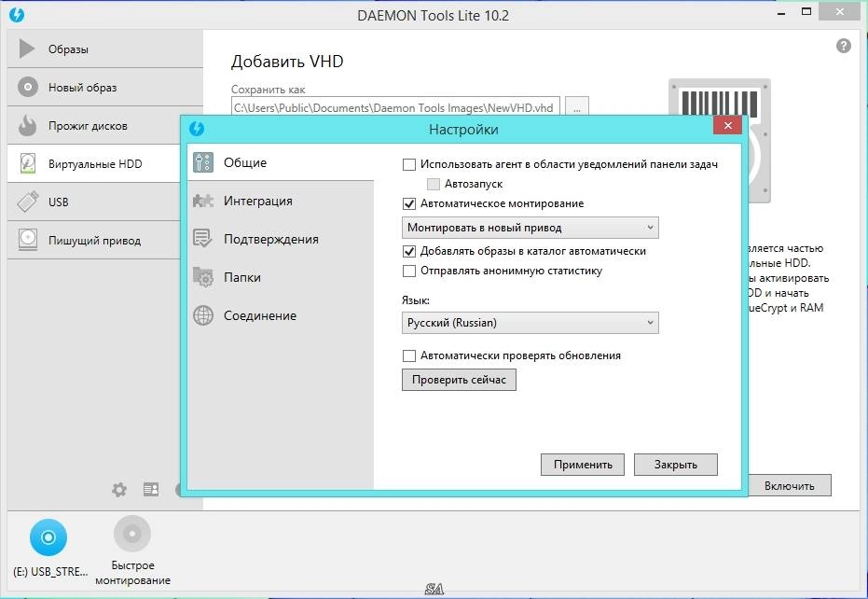The height and width of the screenshot is (599, 868).
Task: Select the (E:) USB_STRE... virtual drive
Action: pyautogui.click(x=48, y=548)
